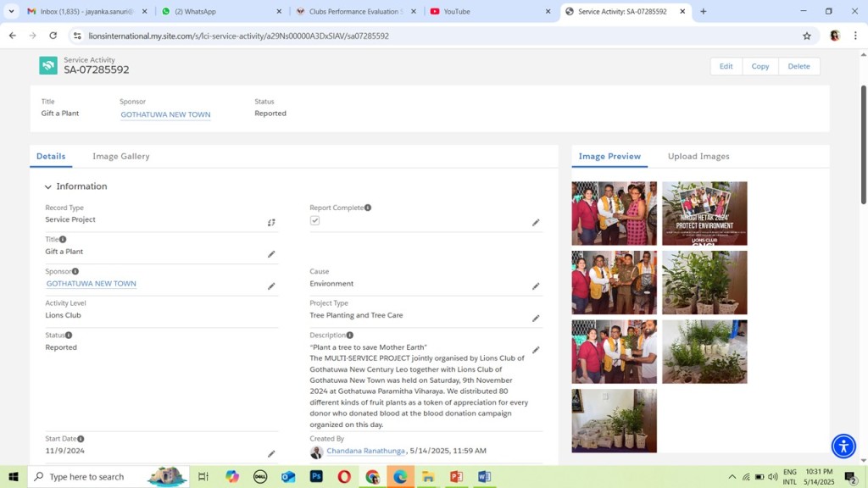This screenshot has width=868, height=488.
Task: Toggle the Report Complete checkbox
Action: point(315,220)
